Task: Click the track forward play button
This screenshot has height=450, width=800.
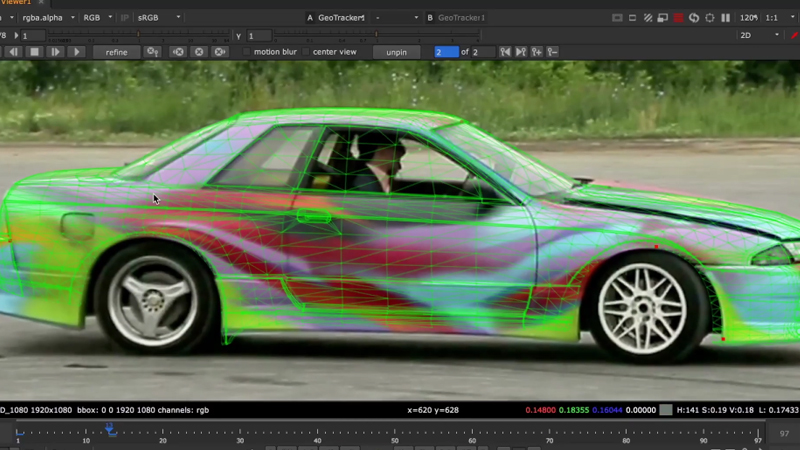Action: click(x=76, y=52)
